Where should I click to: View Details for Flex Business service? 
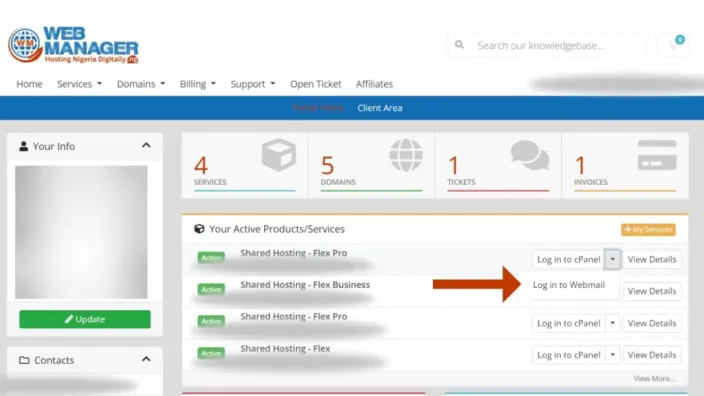pyautogui.click(x=652, y=291)
